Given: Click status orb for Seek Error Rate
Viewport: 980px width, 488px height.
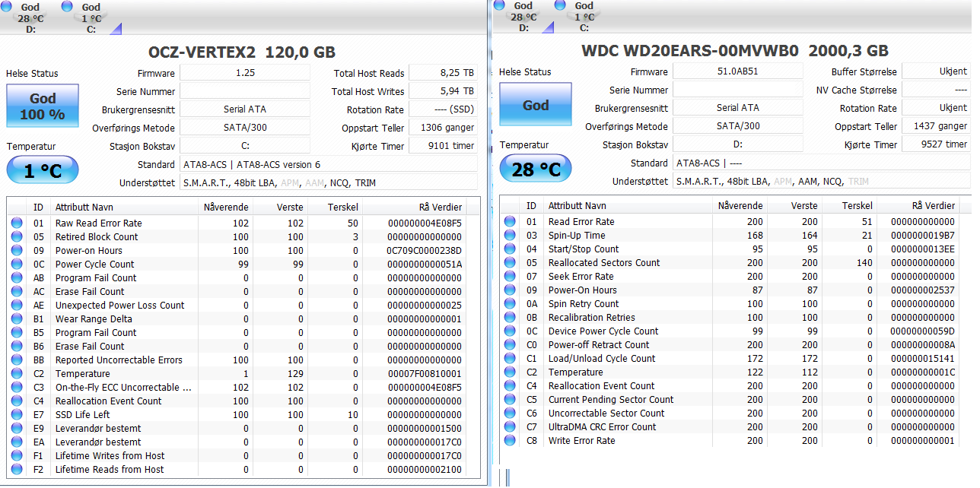Looking at the screenshot, I should coord(510,277).
